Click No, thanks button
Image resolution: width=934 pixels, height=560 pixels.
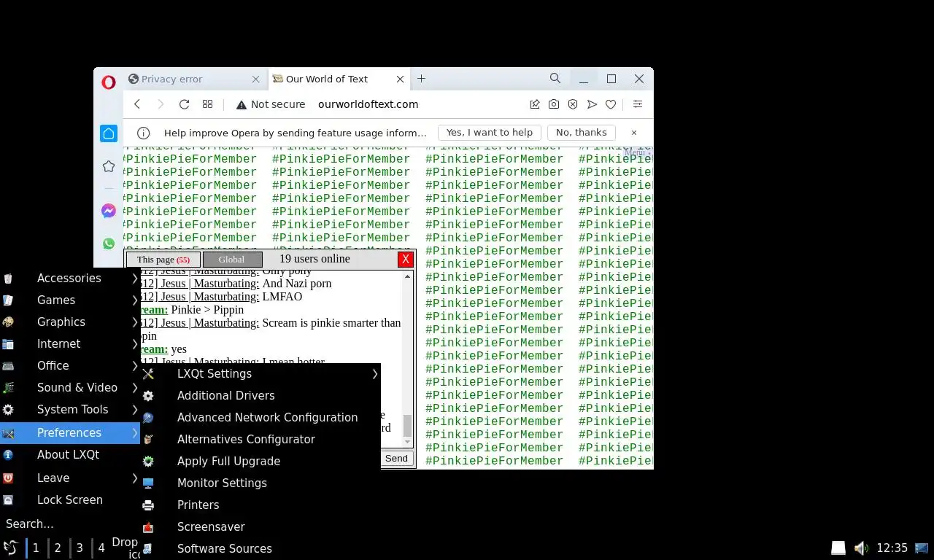[x=582, y=133]
